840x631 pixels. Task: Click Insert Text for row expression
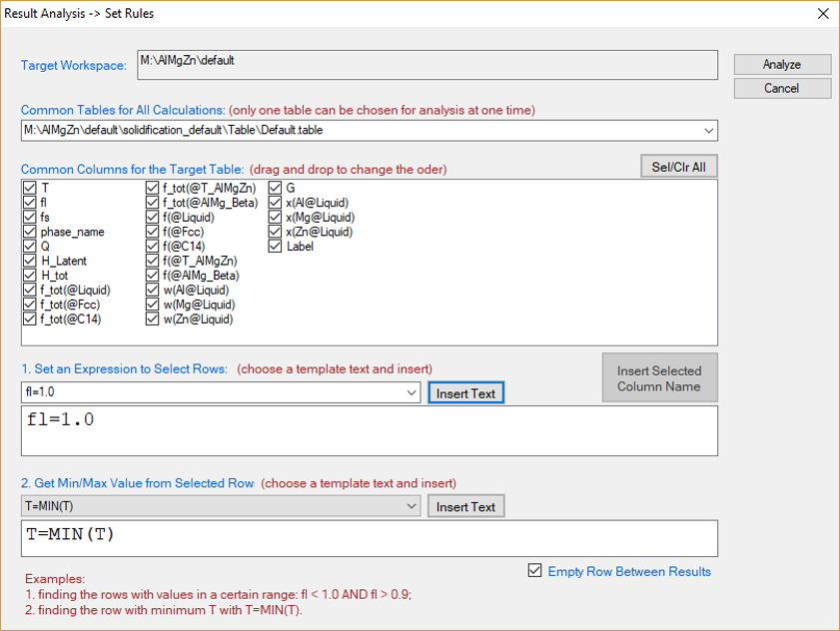(x=465, y=393)
